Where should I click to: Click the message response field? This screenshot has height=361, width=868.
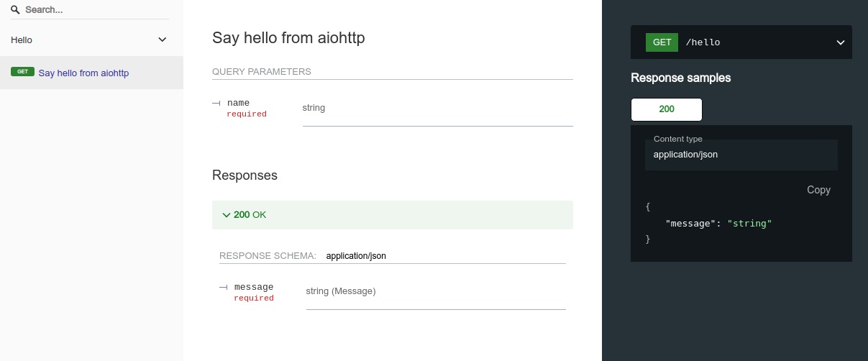point(254,287)
